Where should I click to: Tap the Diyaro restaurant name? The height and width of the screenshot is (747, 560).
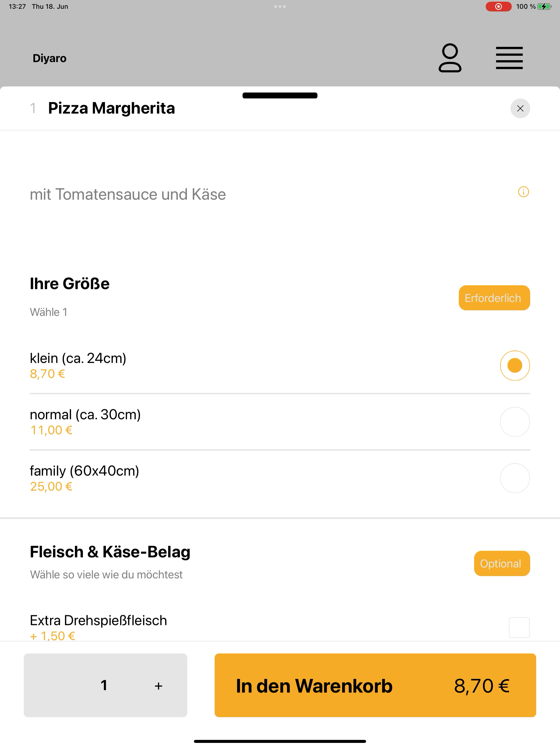(49, 58)
